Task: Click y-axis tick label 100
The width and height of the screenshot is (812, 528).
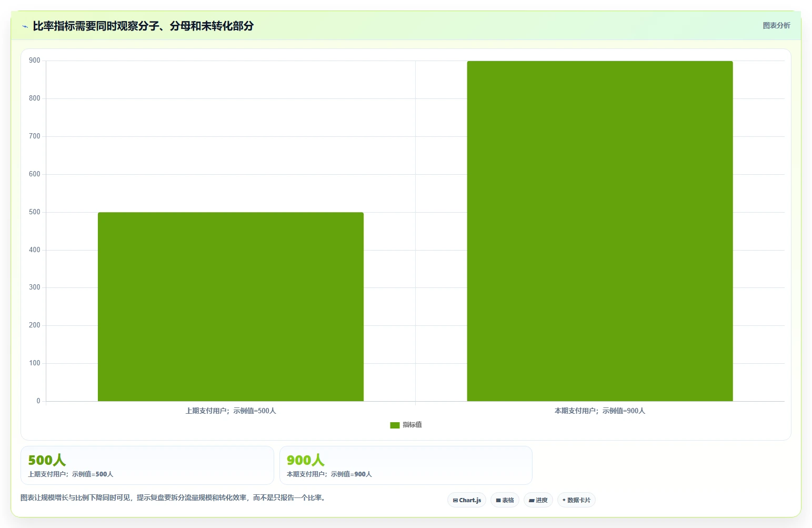Action: [x=35, y=363]
